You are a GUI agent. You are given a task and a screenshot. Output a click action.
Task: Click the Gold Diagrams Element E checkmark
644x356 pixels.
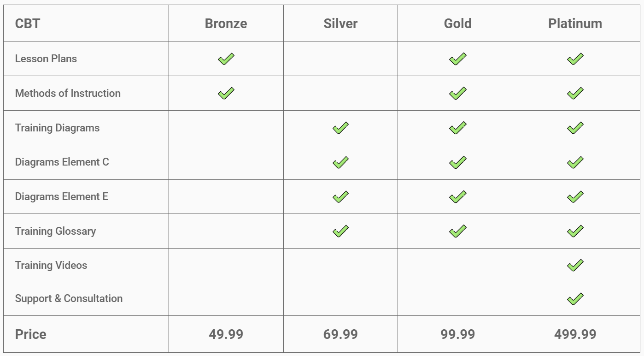pyautogui.click(x=458, y=197)
